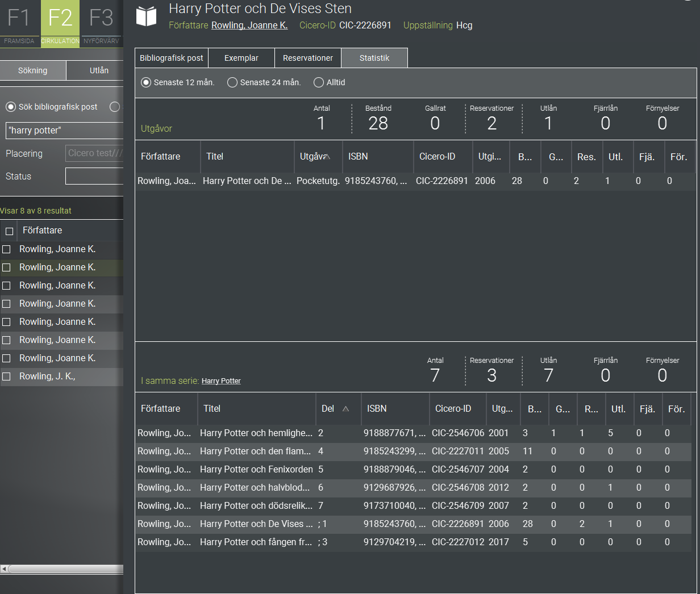This screenshot has width=700, height=594.
Task: Select the Senaste 12 mån. radio button
Action: click(x=146, y=82)
